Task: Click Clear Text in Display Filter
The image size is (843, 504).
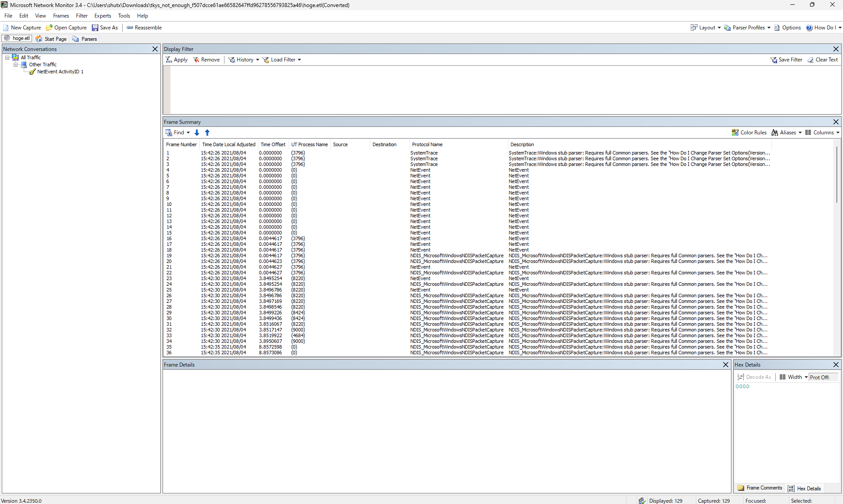Action: [823, 60]
